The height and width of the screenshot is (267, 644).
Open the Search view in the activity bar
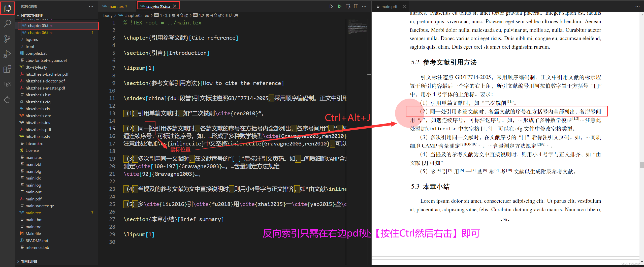point(7,23)
